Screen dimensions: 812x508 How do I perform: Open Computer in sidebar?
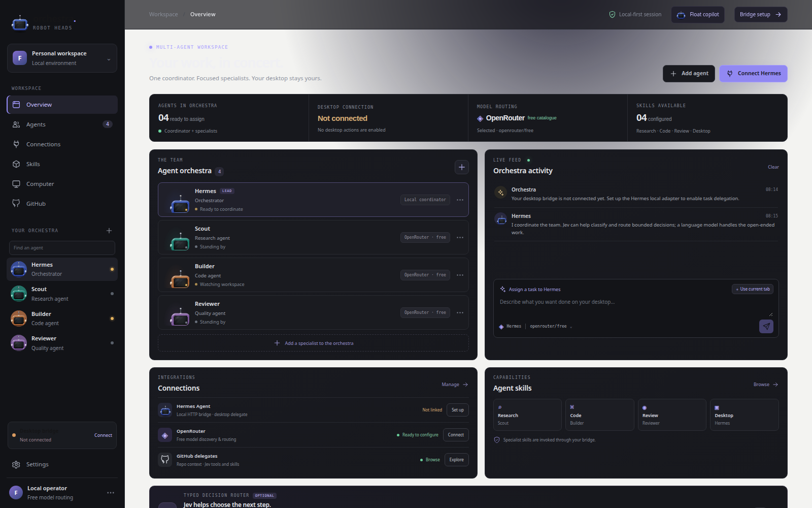tap(62, 184)
